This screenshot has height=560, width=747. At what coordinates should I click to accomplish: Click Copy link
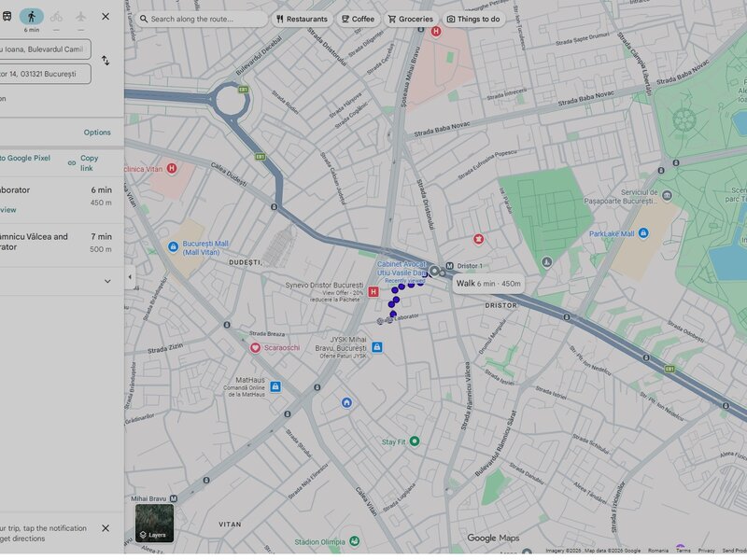89,162
